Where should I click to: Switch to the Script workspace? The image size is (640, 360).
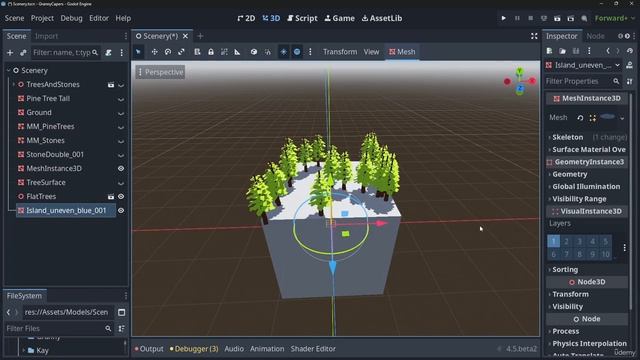click(x=302, y=18)
